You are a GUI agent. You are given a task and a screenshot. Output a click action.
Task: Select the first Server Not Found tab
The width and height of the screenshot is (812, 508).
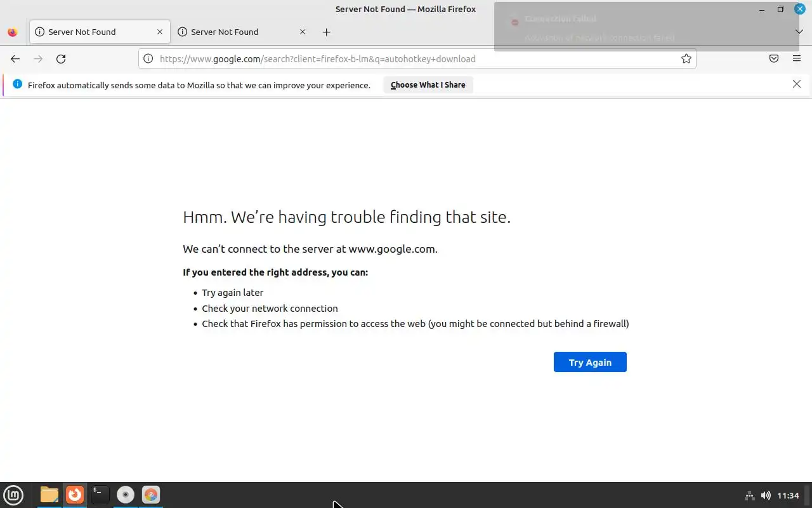pyautogui.click(x=99, y=32)
